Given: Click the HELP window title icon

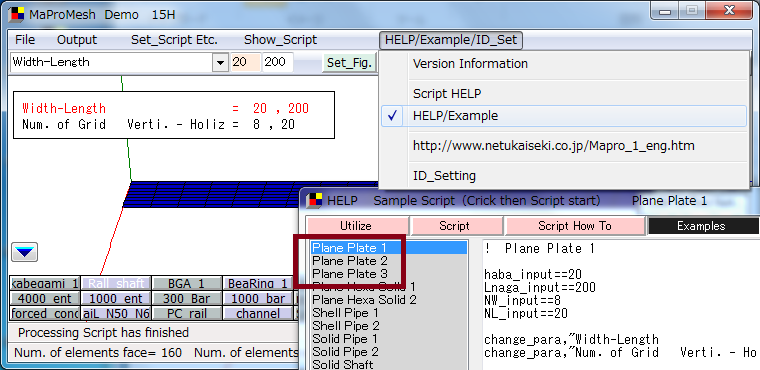Looking at the screenshot, I should tap(315, 200).
